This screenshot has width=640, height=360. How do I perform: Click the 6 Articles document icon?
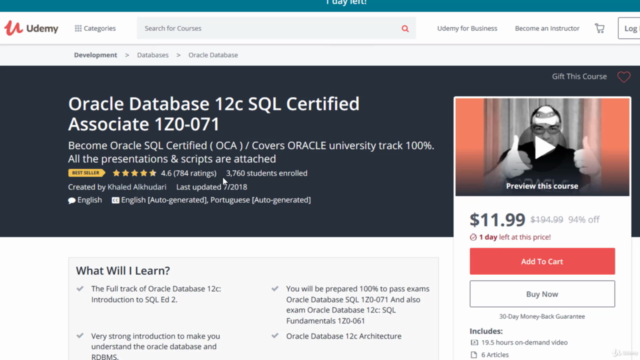point(474,355)
